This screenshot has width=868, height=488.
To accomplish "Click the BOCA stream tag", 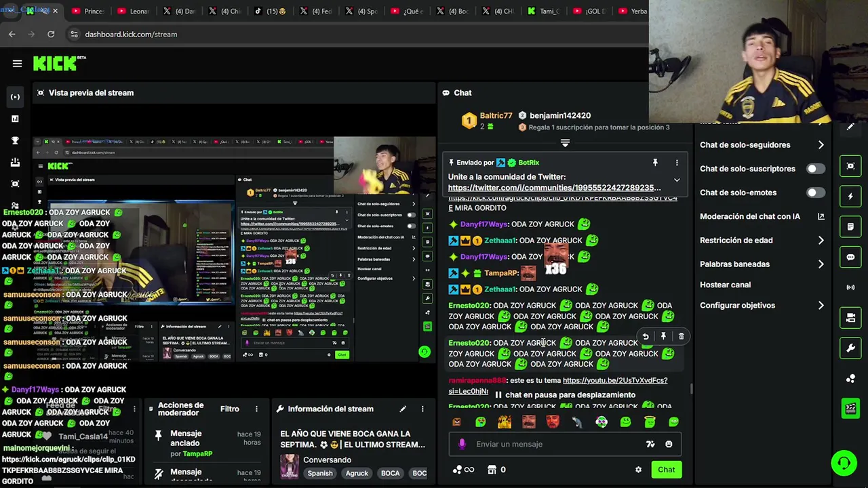I will 390,473.
